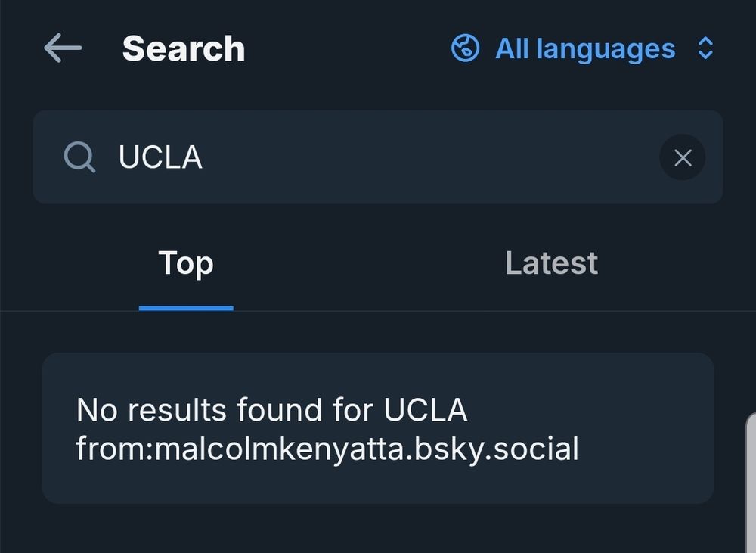Click the magnifying glass search icon

79,157
